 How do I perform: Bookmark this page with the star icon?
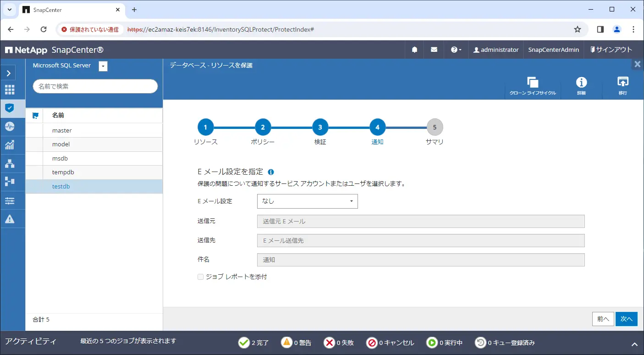[x=578, y=29]
